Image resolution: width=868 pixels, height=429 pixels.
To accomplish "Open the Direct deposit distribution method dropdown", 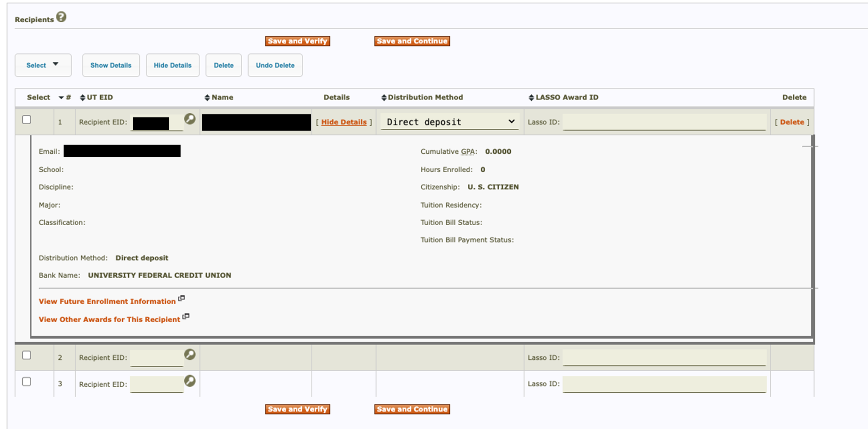I will (449, 122).
